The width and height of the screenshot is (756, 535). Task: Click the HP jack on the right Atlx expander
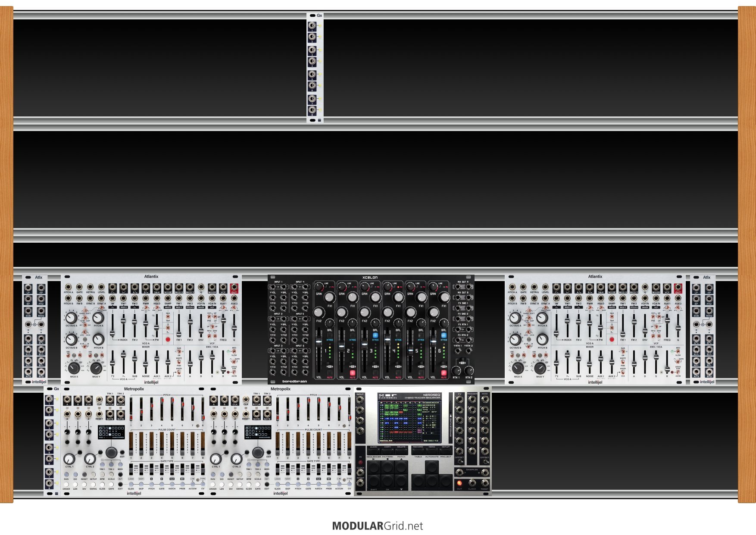pos(709,288)
